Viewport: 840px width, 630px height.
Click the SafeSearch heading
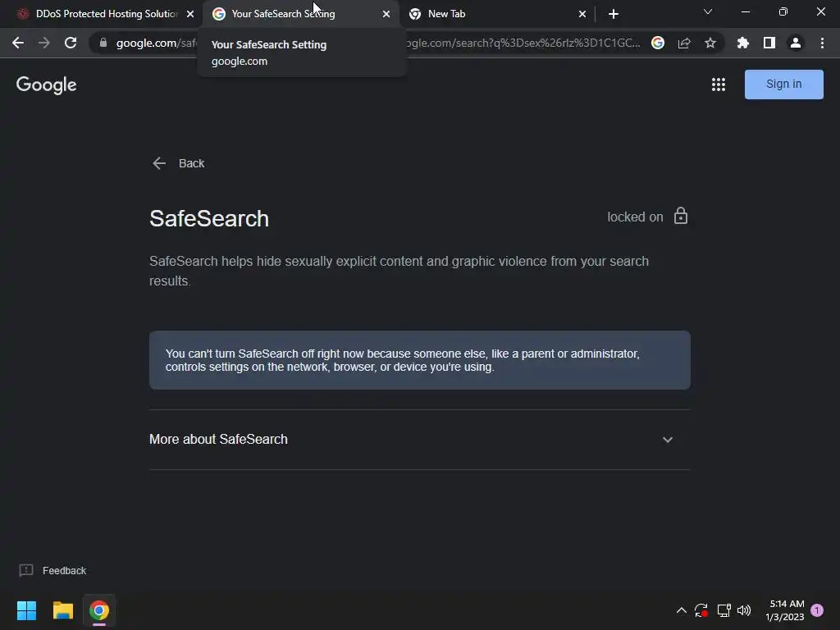209,218
